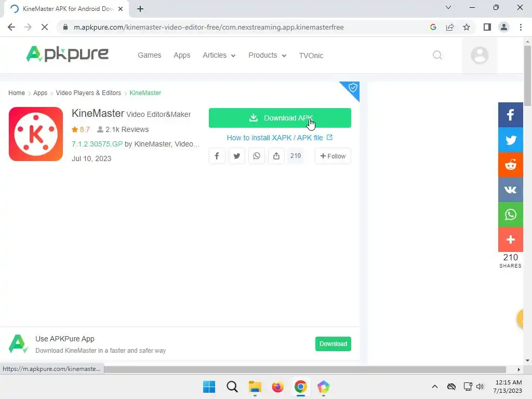
Task: Open the Chrome tab search dropdown arrow
Action: click(x=448, y=7)
